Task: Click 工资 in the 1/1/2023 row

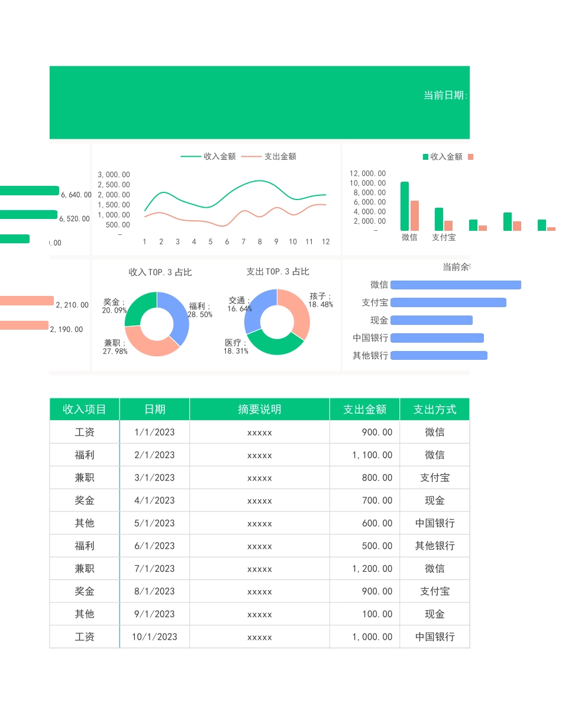Action: (x=85, y=432)
